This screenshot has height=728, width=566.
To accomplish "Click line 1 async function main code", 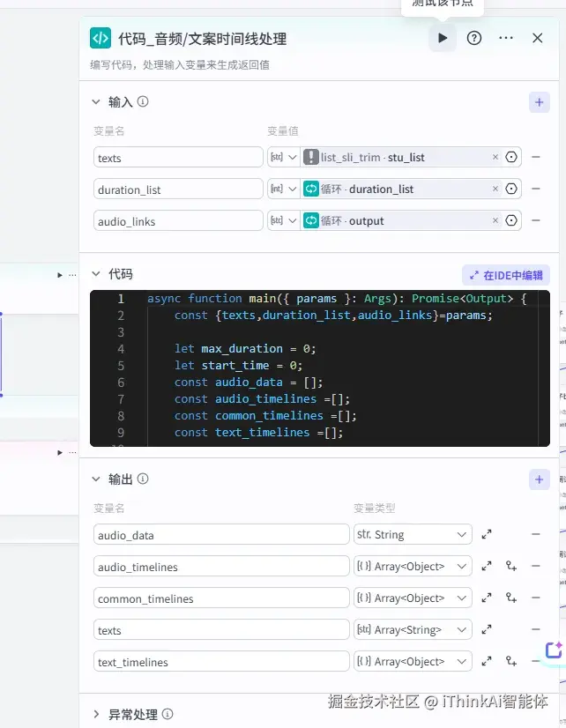I will click(x=337, y=299).
